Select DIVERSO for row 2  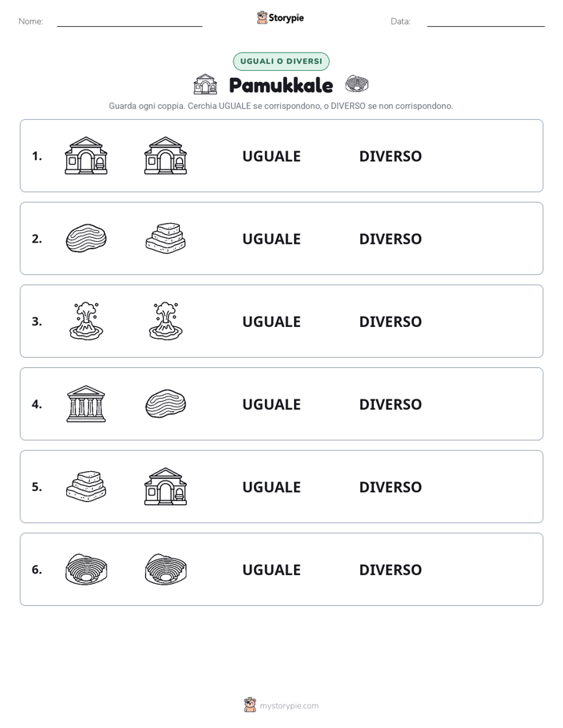(x=390, y=239)
